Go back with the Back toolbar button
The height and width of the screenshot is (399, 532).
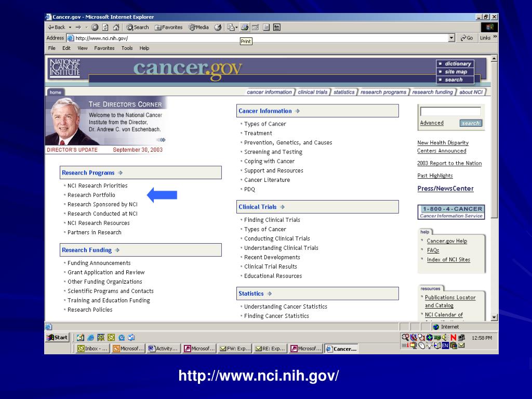(56, 27)
